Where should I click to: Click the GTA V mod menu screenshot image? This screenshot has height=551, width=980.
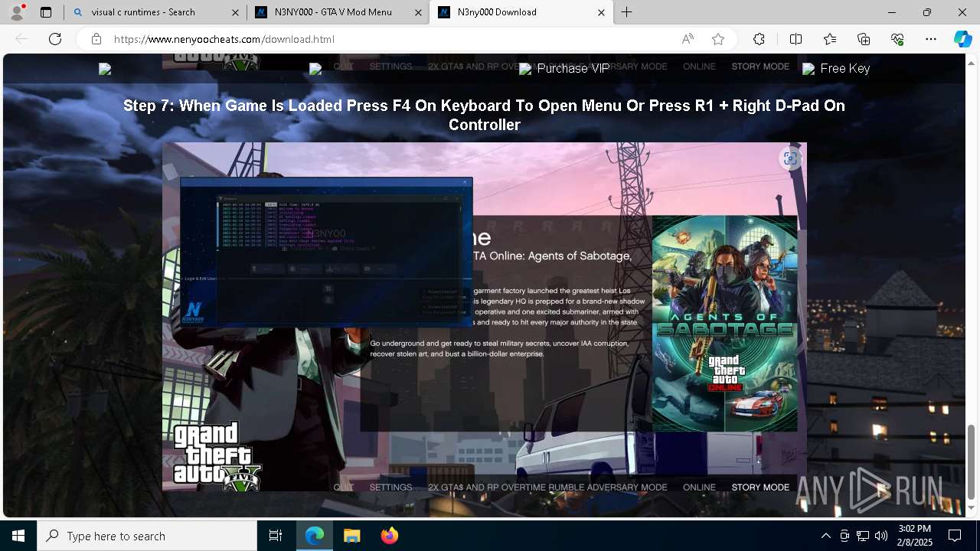[485, 318]
